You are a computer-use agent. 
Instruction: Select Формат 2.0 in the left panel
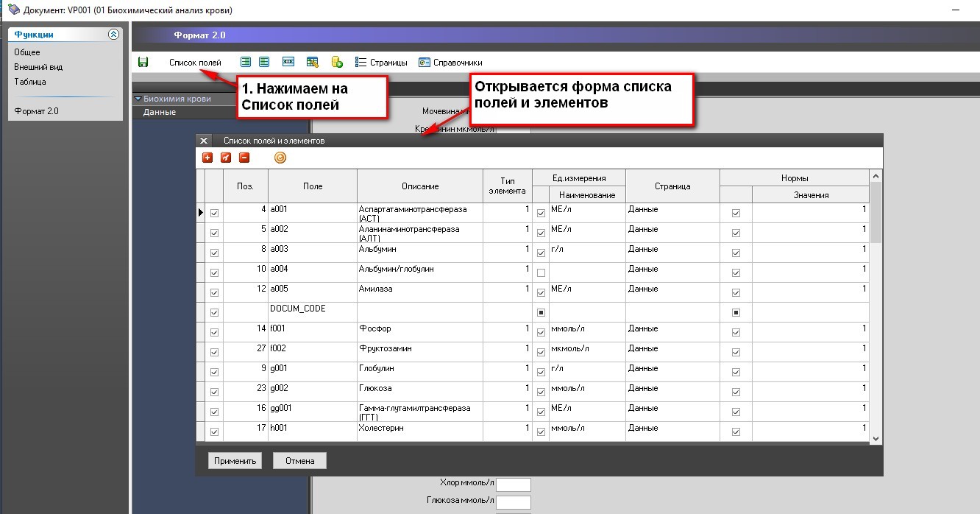click(36, 111)
